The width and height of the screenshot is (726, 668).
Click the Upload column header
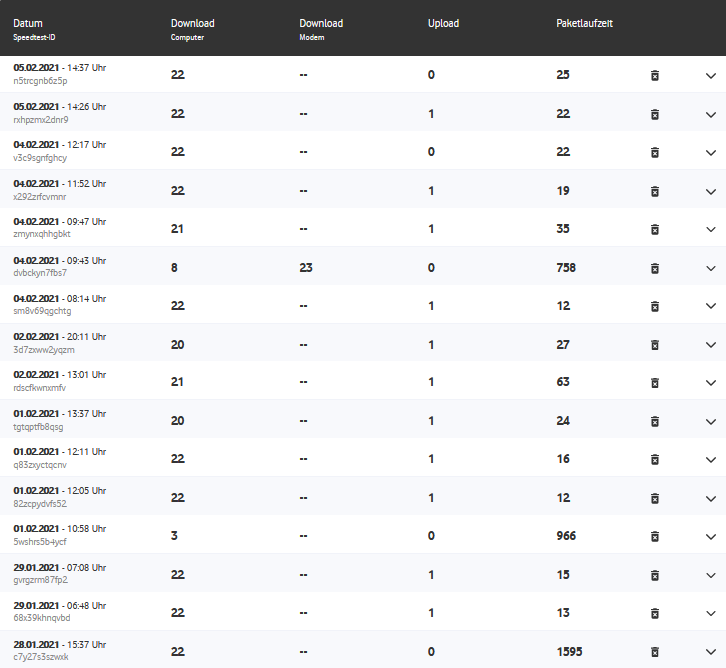443,23
